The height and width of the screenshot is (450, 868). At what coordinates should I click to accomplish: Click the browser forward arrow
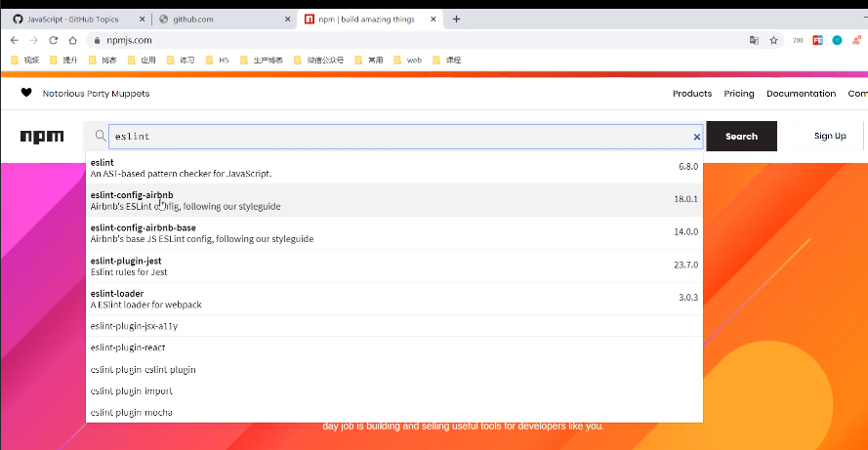(x=34, y=40)
